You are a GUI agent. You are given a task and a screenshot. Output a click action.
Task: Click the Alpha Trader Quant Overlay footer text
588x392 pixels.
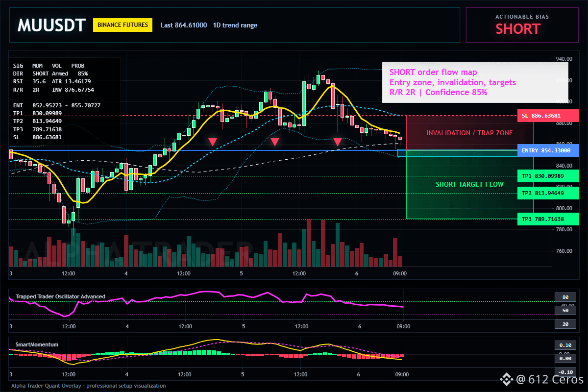pyautogui.click(x=88, y=386)
